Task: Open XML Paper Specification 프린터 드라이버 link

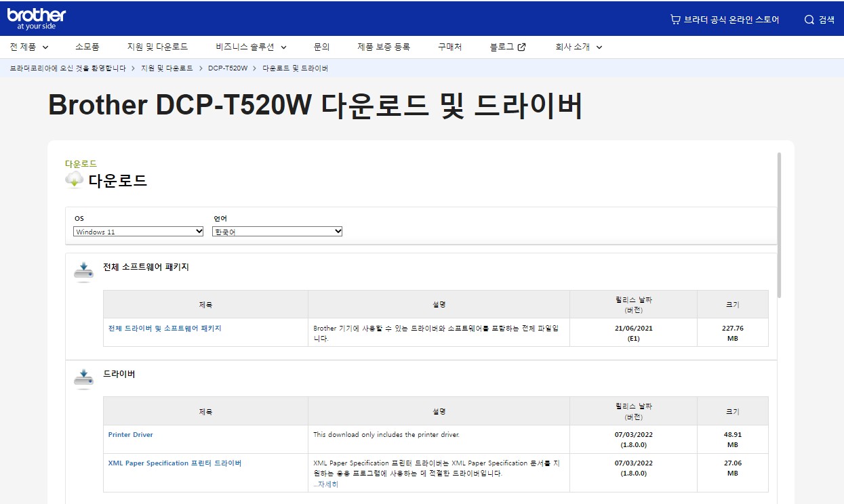Action: point(175,463)
